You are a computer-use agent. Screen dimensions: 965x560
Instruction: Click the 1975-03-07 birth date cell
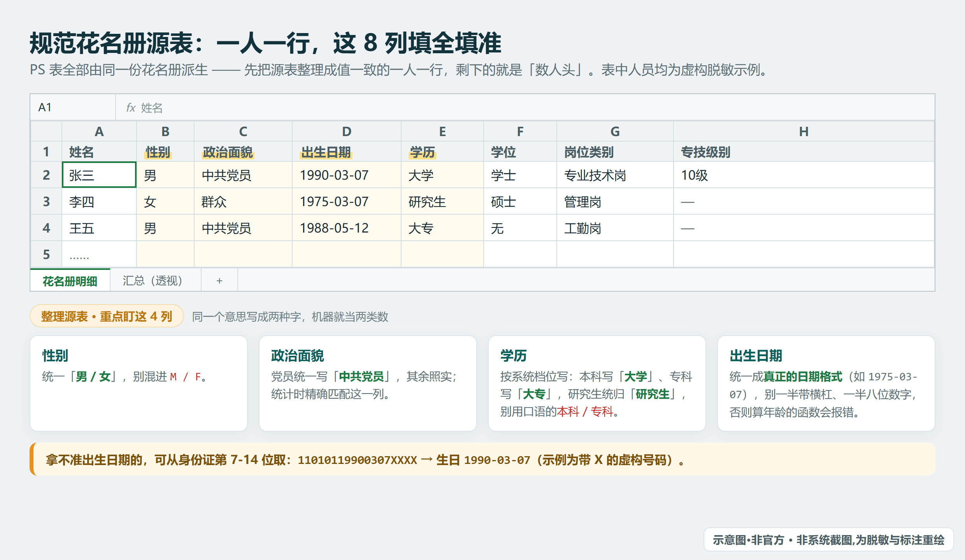[x=347, y=201]
